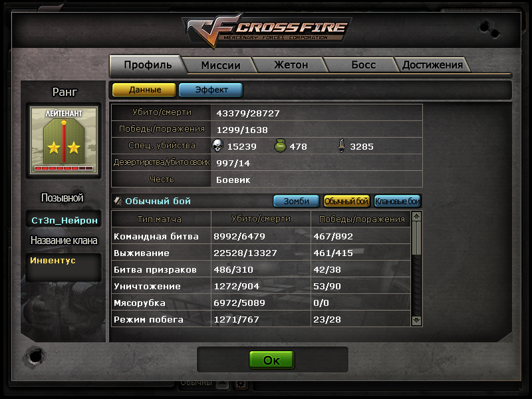Open the Жетон tab
This screenshot has height=399, width=532.
(x=291, y=65)
